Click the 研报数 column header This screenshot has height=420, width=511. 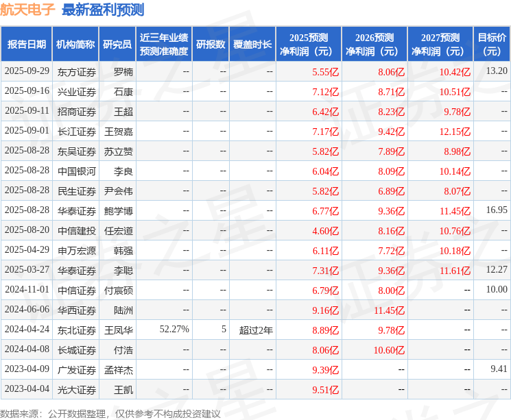(211, 45)
